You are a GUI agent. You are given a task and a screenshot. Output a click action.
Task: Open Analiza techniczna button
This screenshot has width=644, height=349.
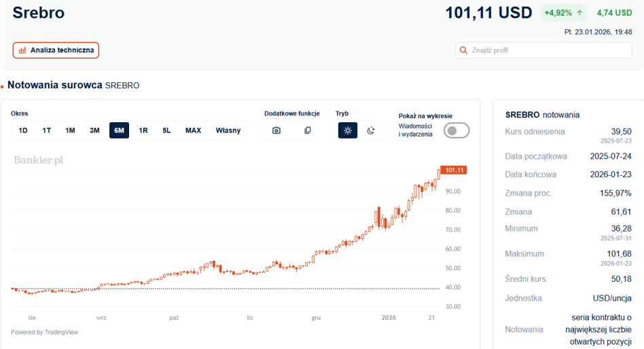click(x=56, y=50)
